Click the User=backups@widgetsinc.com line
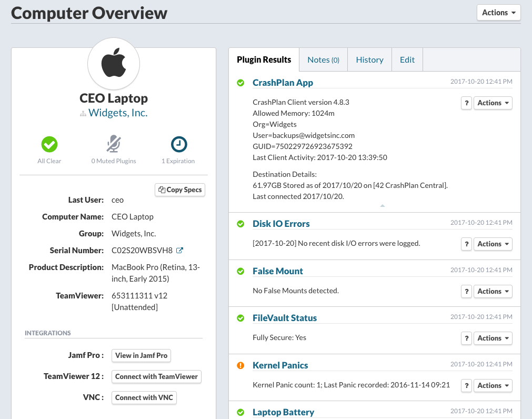Screen dimensions: 532x419 pos(304,135)
